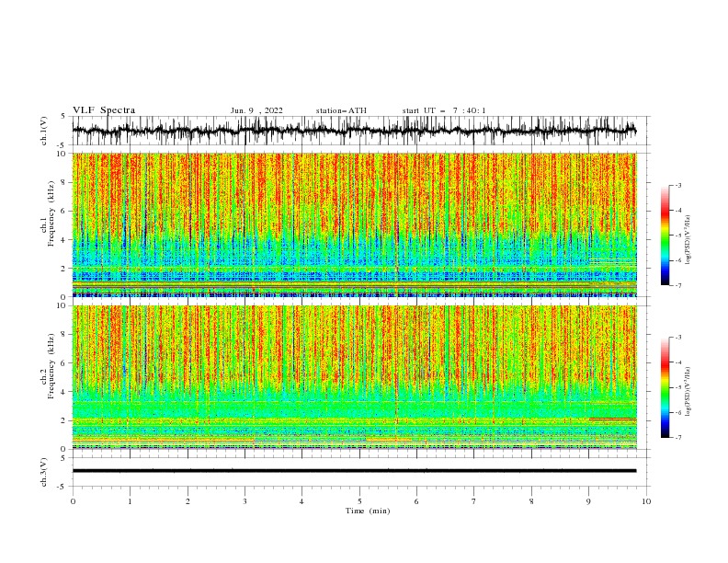Click time axis tick label "4"

(301, 501)
